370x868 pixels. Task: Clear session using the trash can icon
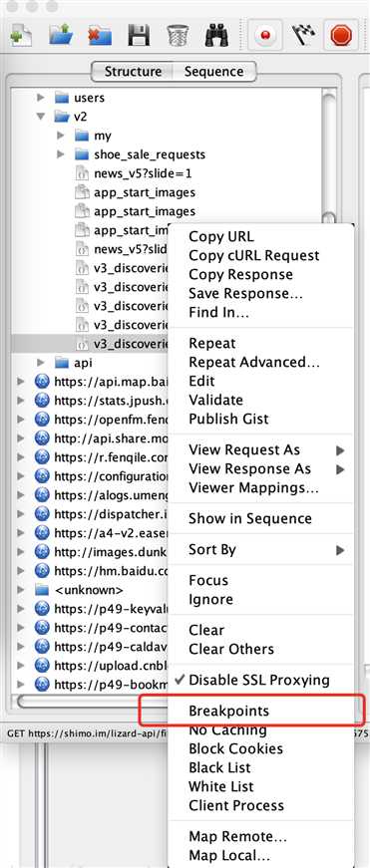(x=178, y=35)
